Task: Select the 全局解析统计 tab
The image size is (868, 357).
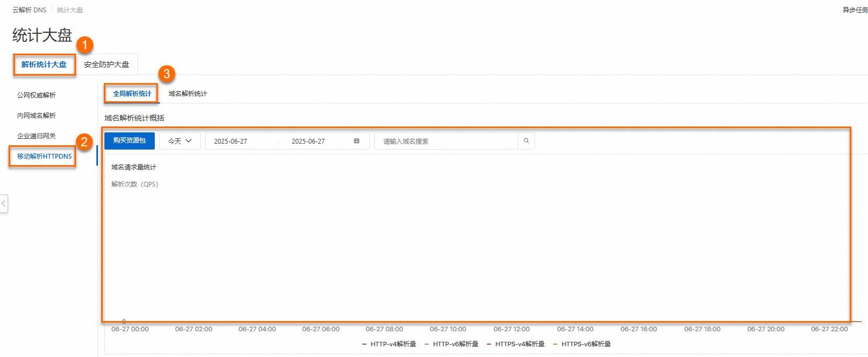Action: pos(132,93)
